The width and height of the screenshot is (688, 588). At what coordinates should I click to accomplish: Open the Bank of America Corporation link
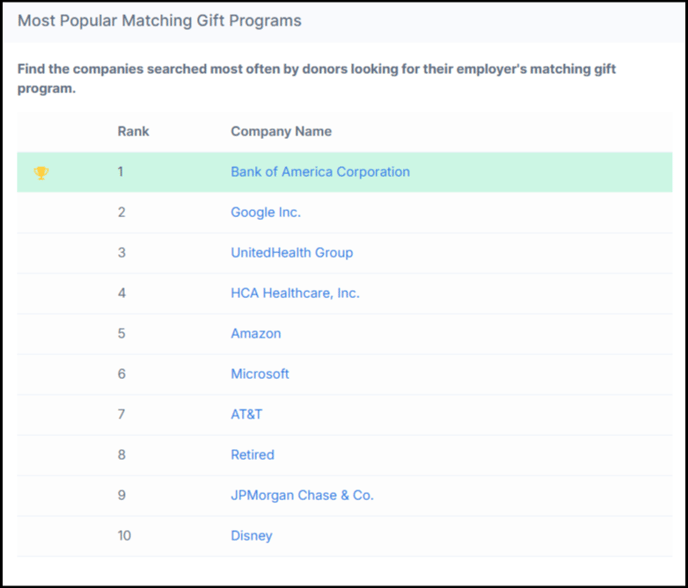[320, 172]
